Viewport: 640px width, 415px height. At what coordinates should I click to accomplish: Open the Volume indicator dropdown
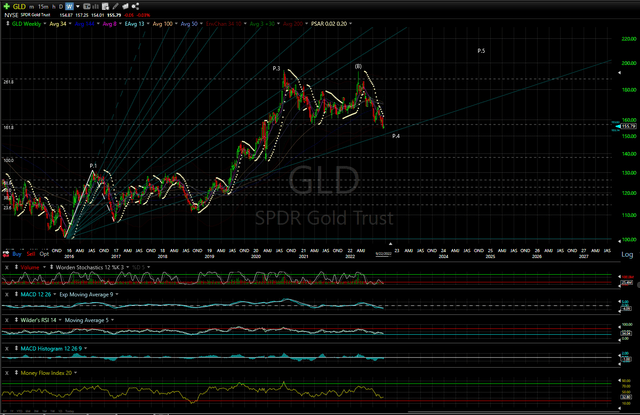click(x=44, y=267)
